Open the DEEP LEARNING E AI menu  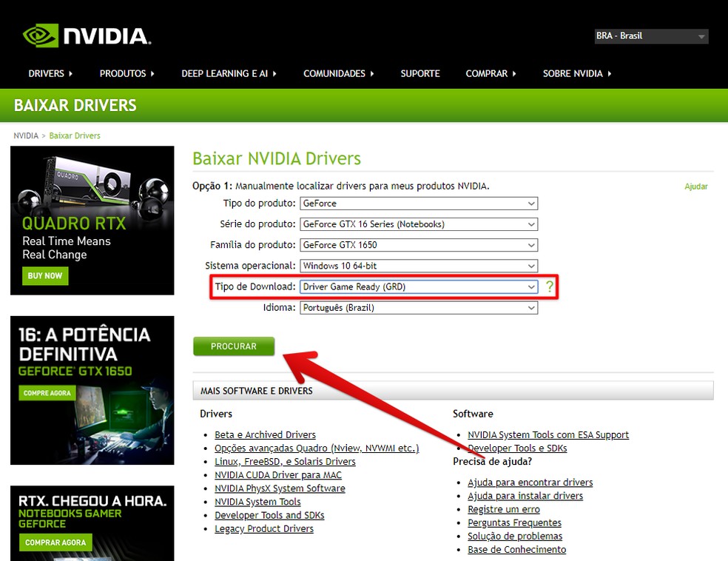pyautogui.click(x=229, y=73)
